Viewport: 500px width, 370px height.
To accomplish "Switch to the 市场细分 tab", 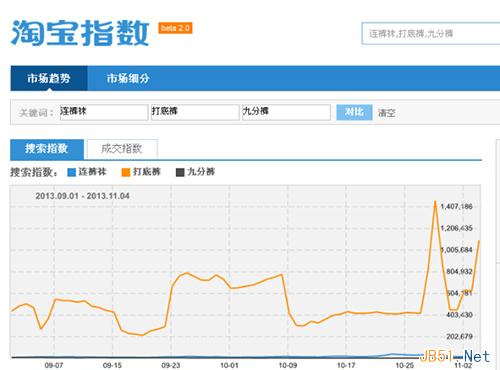I will pos(128,78).
